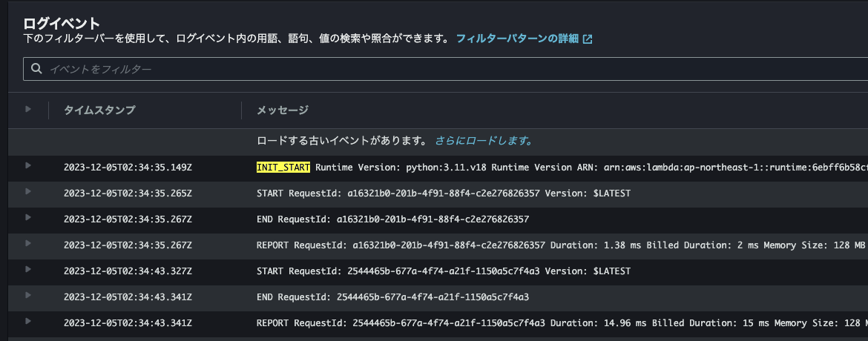The height and width of the screenshot is (341, 868).
Task: Select END row timestamp 2023-12-05T02:34:35.267Z
Action: point(128,219)
